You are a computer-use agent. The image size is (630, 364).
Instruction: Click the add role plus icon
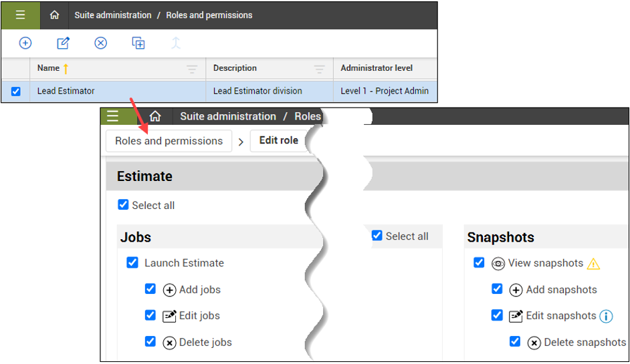tap(25, 43)
